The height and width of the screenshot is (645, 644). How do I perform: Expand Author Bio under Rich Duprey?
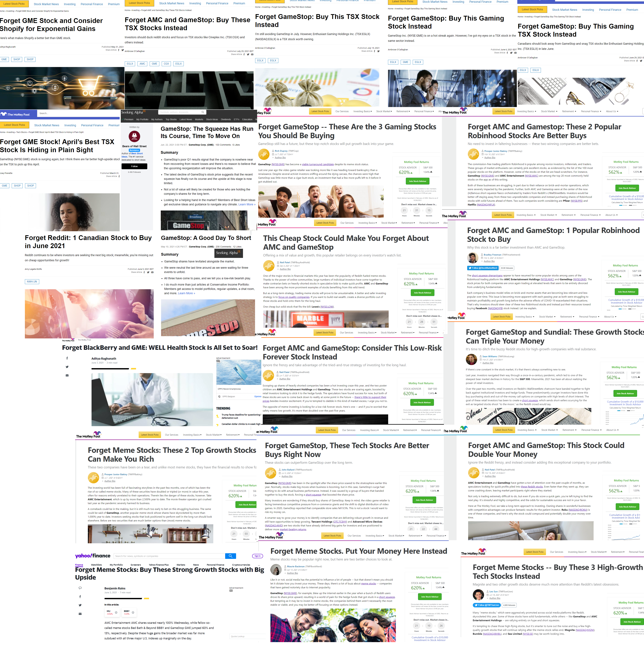[x=280, y=158]
